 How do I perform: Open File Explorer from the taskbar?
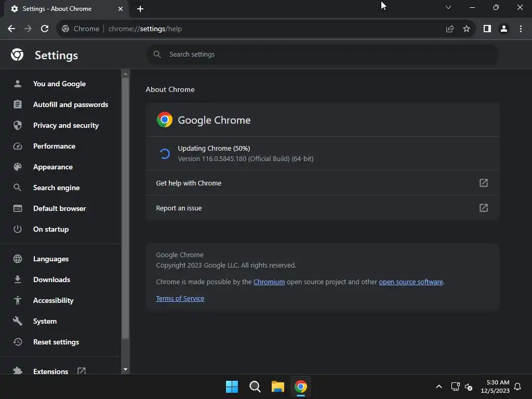[x=277, y=387]
